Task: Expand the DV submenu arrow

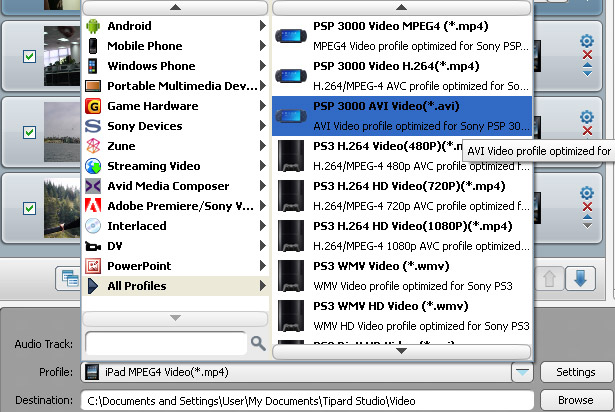Action: click(262, 246)
